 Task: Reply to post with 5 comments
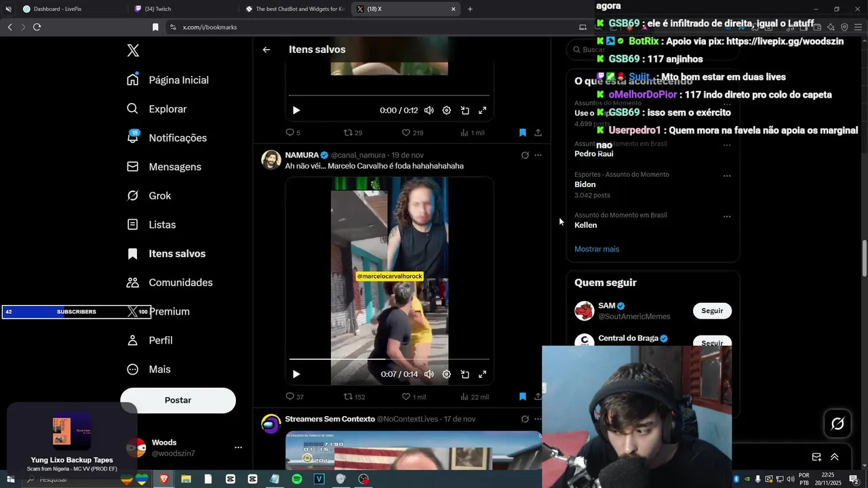pyautogui.click(x=293, y=133)
